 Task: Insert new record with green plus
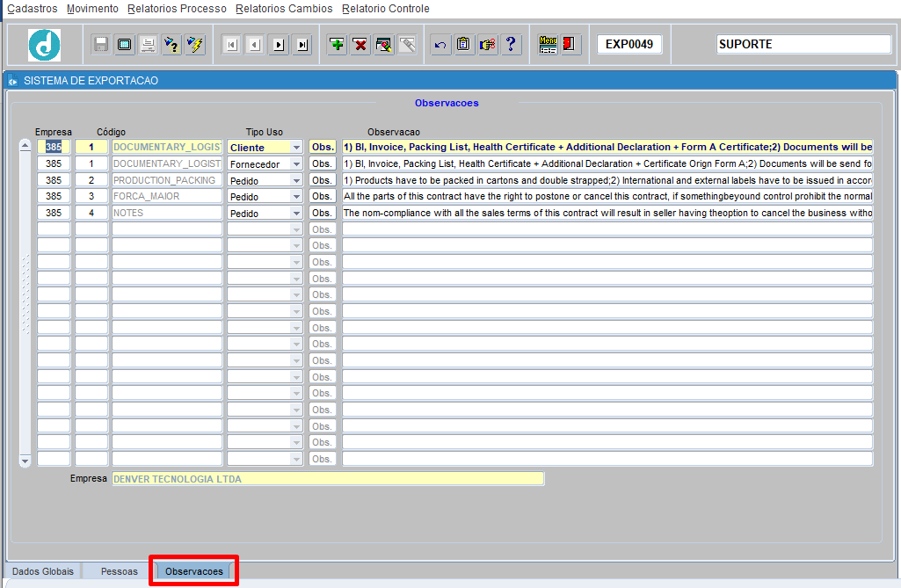point(337,44)
